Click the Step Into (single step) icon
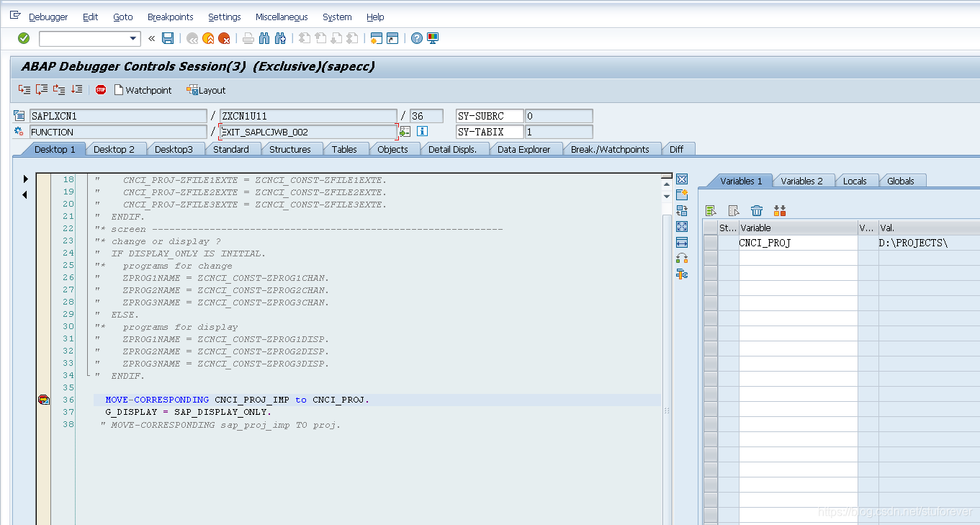 [x=25, y=90]
